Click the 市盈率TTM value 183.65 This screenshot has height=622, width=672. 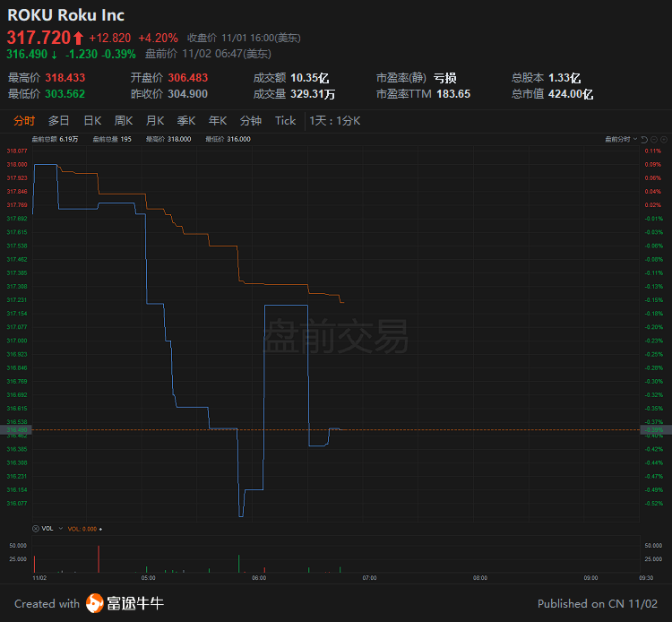click(x=453, y=94)
